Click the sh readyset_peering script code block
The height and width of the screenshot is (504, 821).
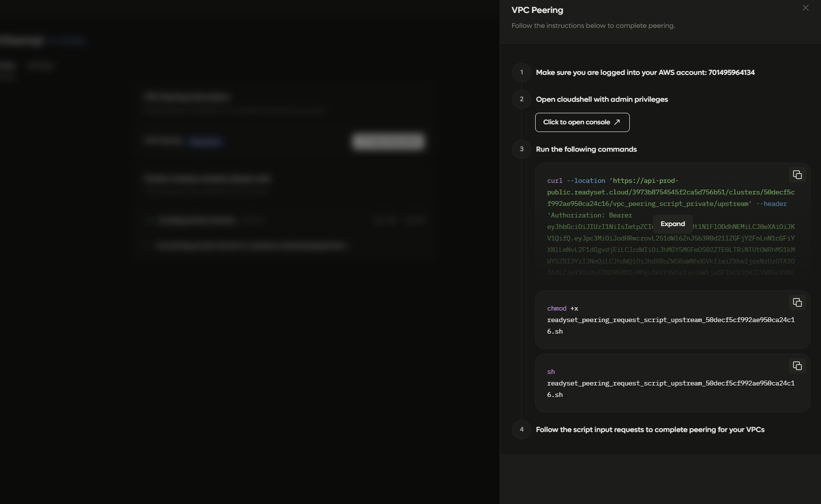click(673, 383)
